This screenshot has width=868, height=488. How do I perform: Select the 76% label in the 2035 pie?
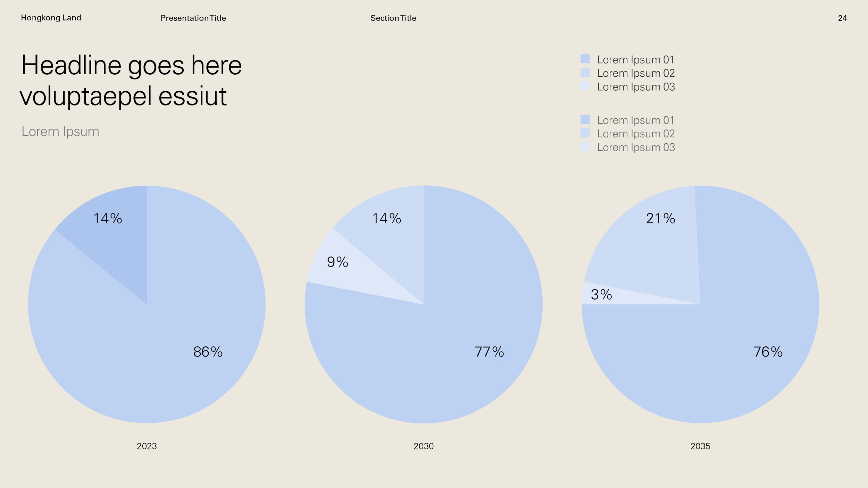[768, 352]
